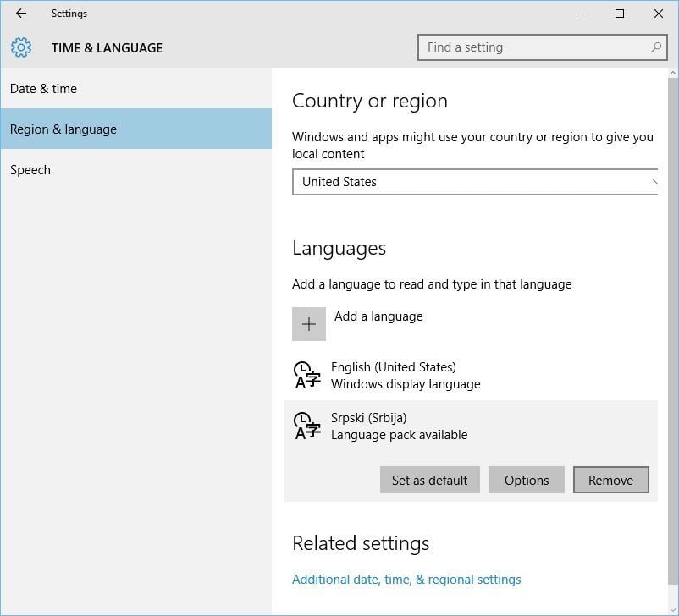Minimize the Settings window
This screenshot has width=679, height=616.
581,14
